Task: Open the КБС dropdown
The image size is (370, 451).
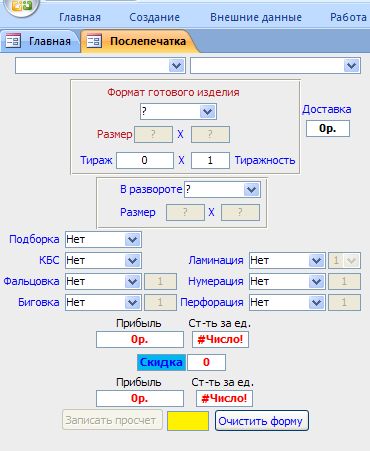Action: pyautogui.click(x=132, y=260)
